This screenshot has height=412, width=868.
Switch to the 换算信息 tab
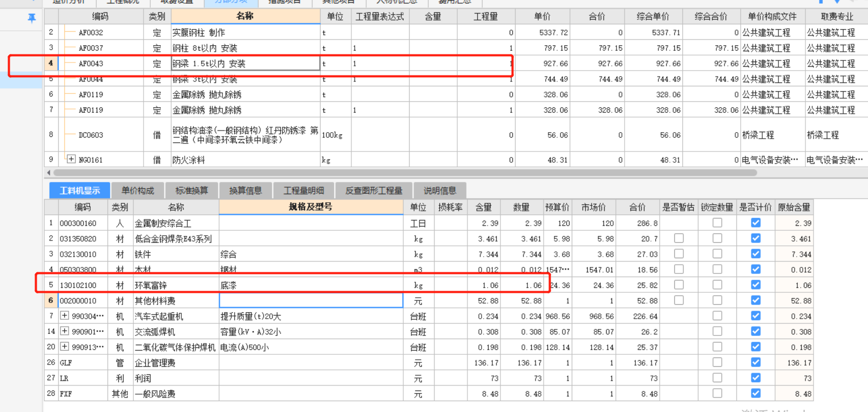tap(246, 190)
